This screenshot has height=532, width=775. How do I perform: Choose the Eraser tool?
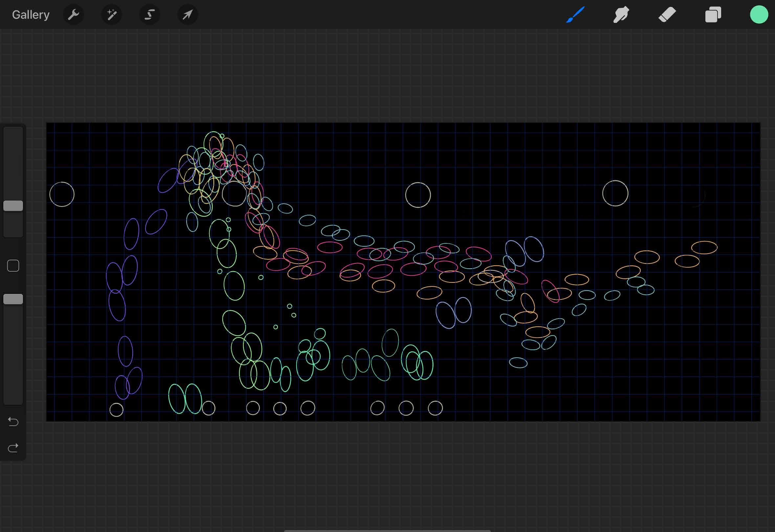click(667, 15)
